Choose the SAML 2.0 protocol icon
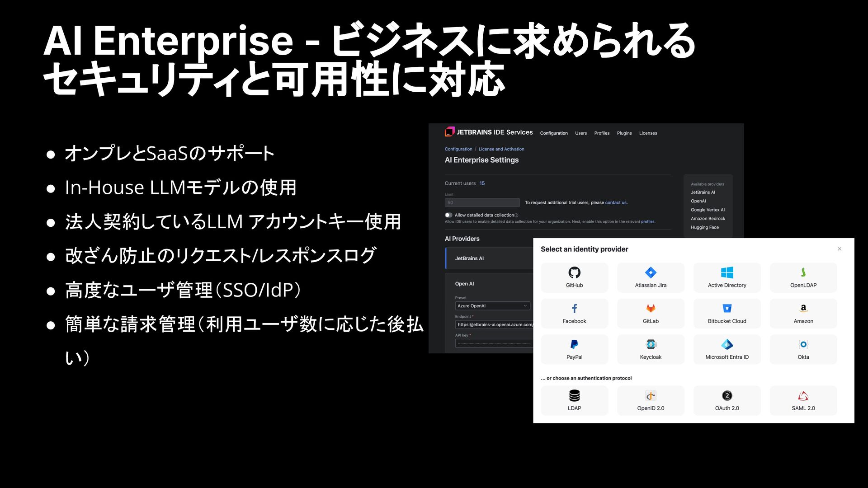Image resolution: width=868 pixels, height=488 pixels. tap(803, 395)
